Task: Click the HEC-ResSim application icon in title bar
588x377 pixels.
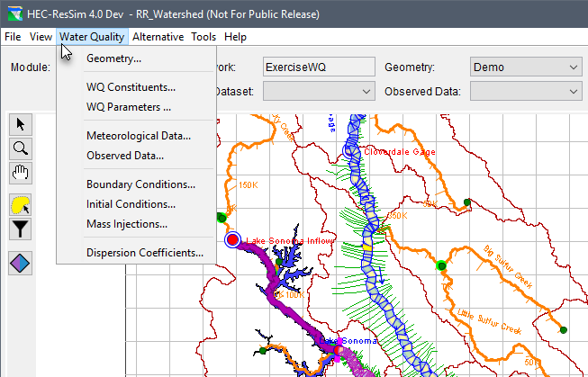Action: coord(15,14)
